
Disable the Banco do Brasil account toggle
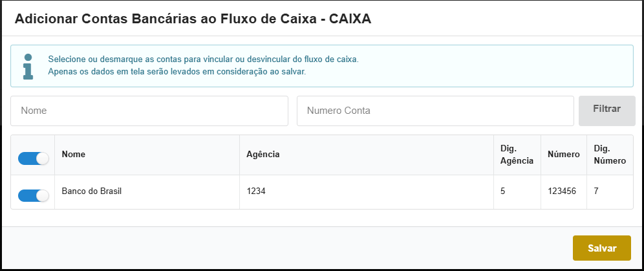pos(34,195)
